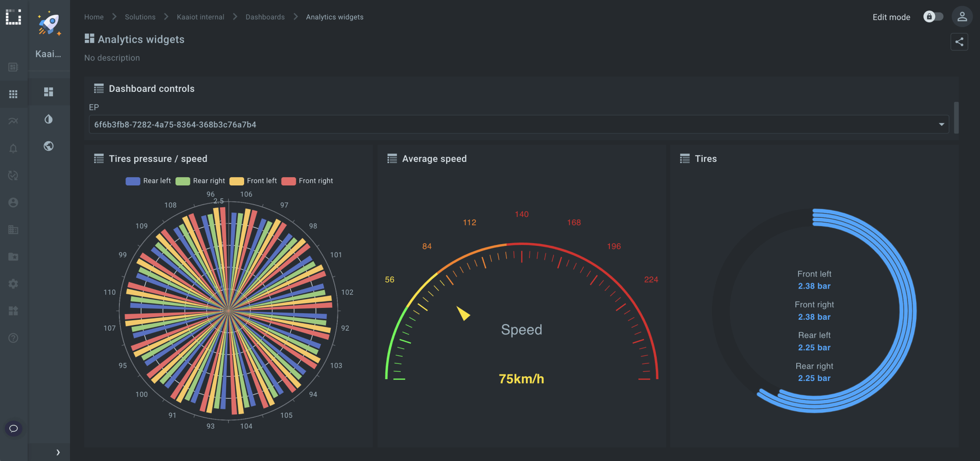Open the starred folder sidebar icon
This screenshot has width=980, height=461.
(13, 257)
